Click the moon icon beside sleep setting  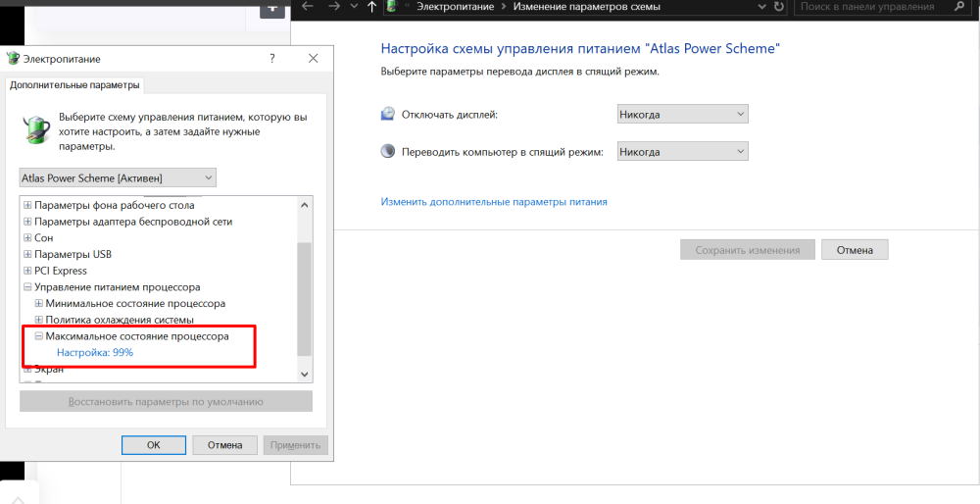[388, 152]
